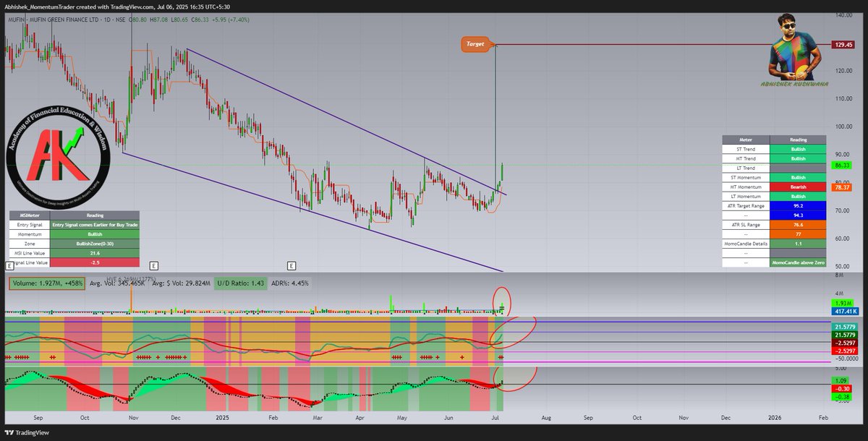The width and height of the screenshot is (868, 441).
Task: Click the 1.1 MomoCandle Details cell
Action: [x=798, y=244]
